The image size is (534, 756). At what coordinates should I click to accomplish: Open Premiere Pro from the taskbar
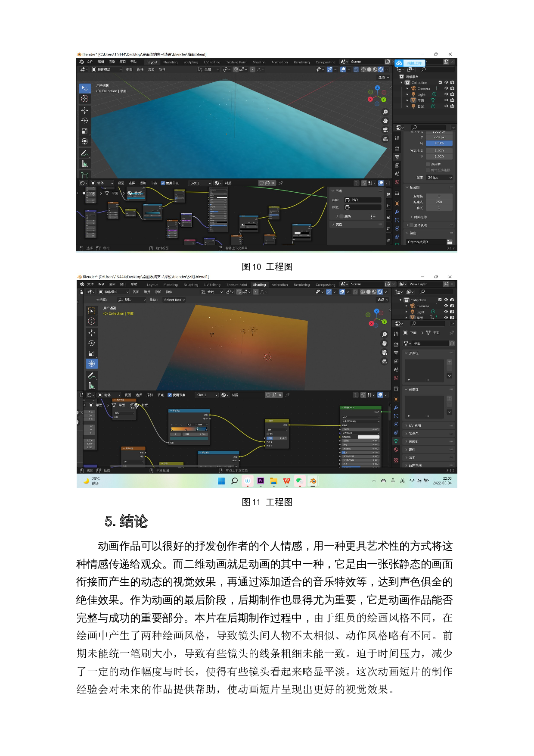pos(261,481)
